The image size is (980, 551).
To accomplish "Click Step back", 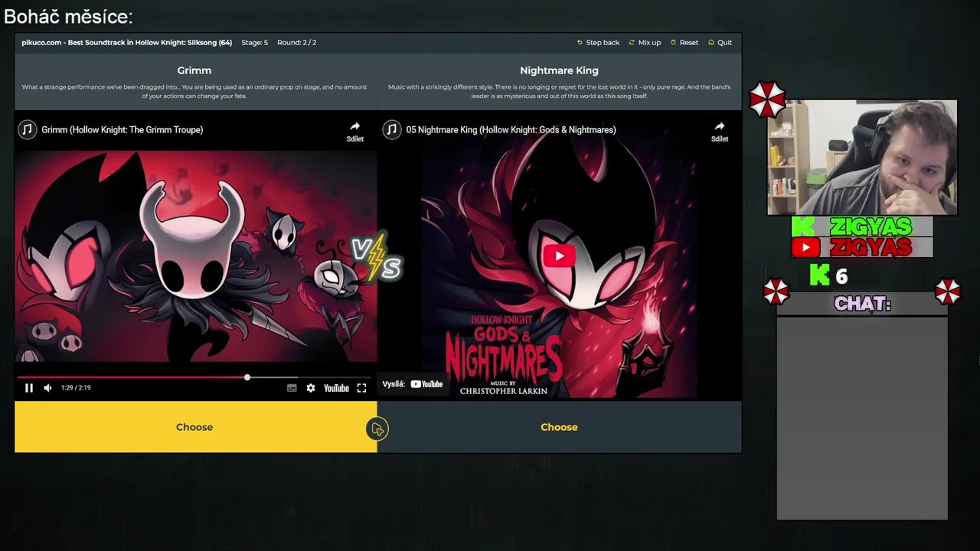I will point(598,43).
